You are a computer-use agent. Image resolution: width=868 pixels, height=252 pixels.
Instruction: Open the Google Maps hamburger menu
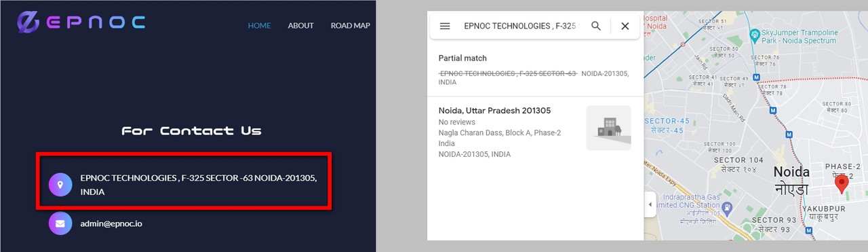(445, 26)
